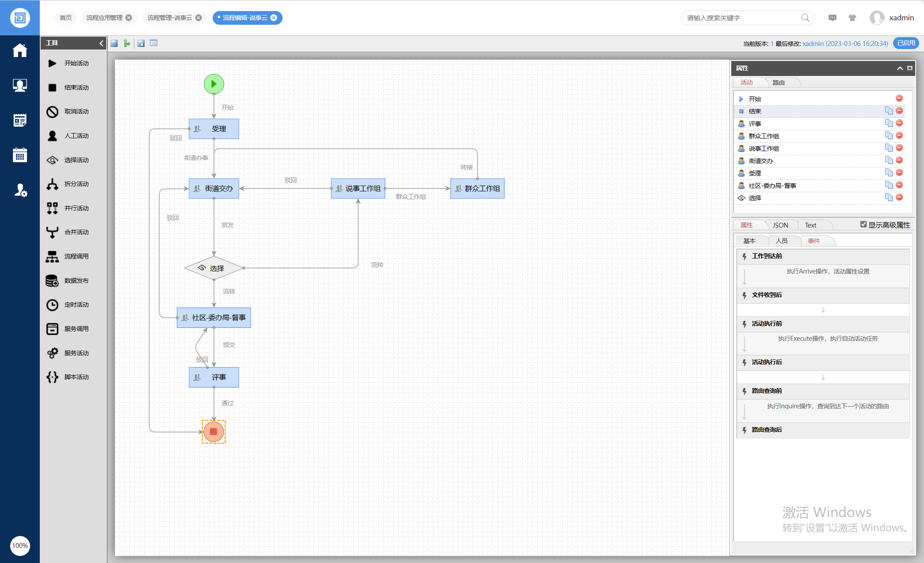Click the red delete icon for 评事
Screen dimensions: 924x563
(899, 123)
